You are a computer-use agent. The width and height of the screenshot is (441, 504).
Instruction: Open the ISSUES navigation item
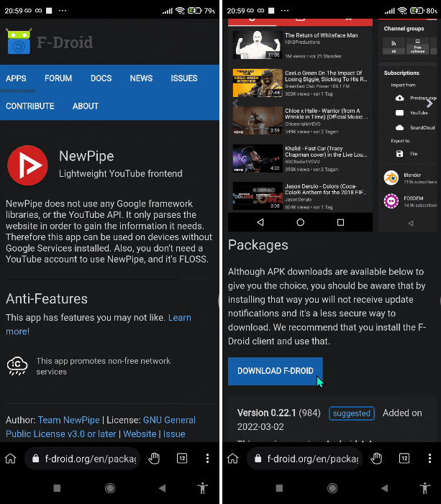coord(184,78)
